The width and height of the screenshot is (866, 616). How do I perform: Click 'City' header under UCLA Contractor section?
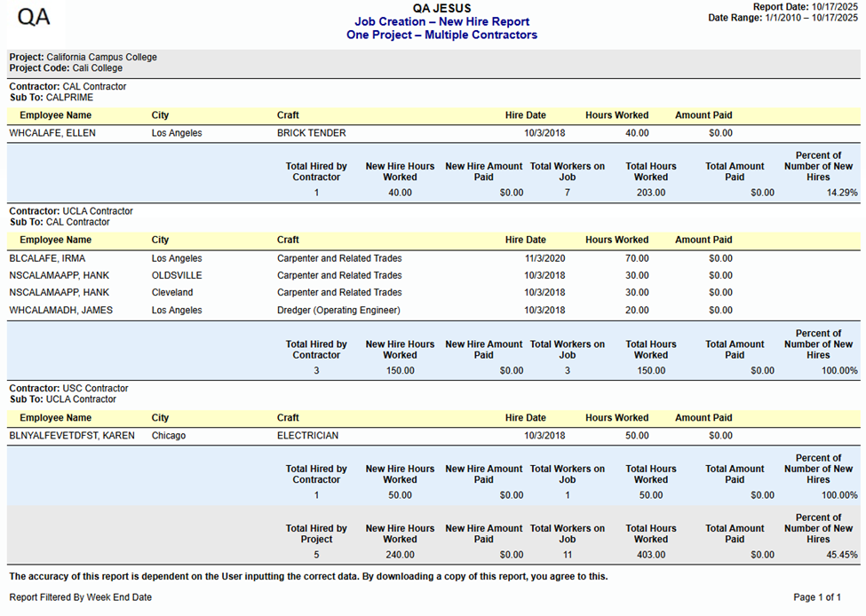(160, 241)
